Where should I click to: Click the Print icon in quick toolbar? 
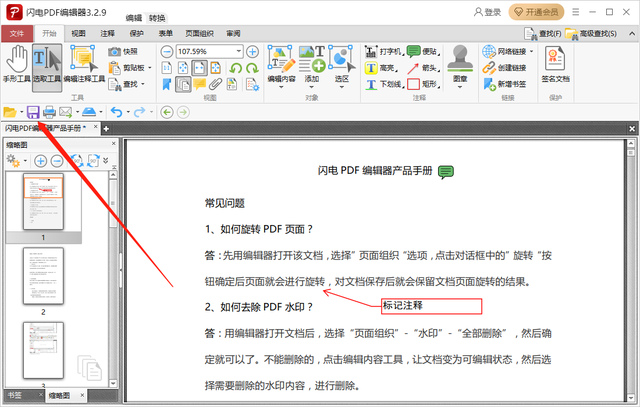pos(49,112)
